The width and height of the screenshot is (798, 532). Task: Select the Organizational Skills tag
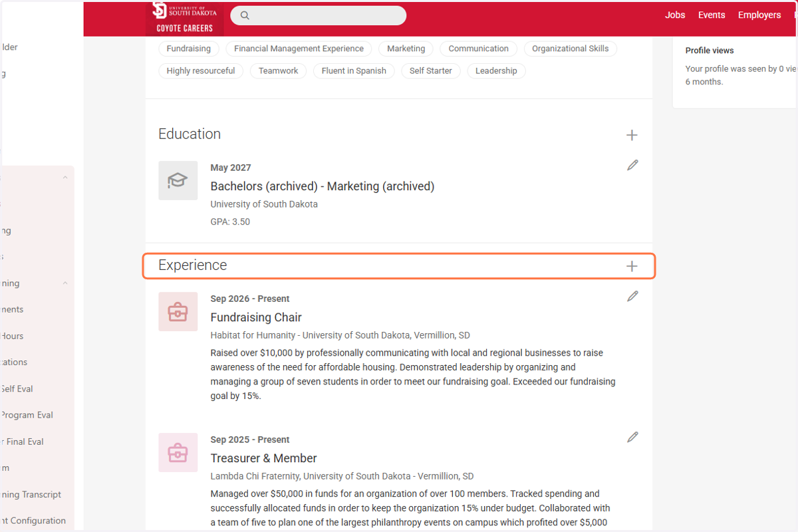click(x=570, y=49)
